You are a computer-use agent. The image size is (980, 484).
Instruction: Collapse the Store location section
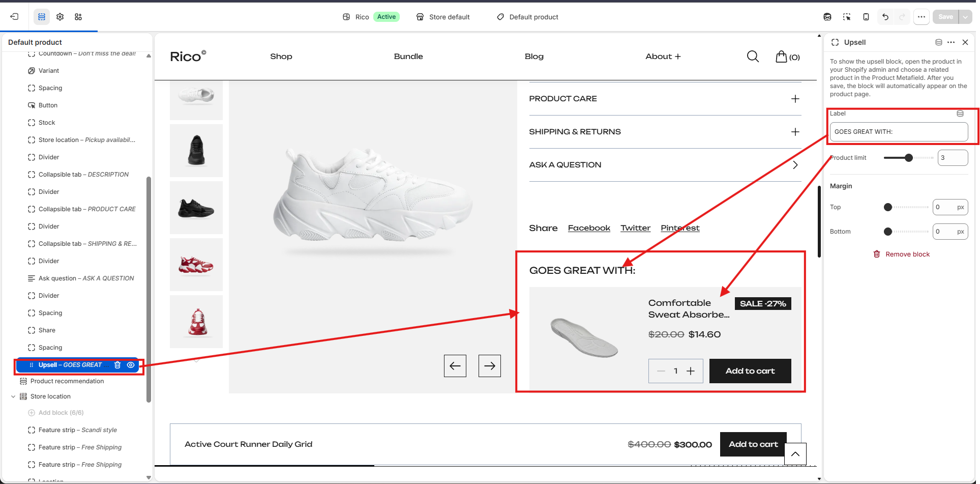coord(13,396)
